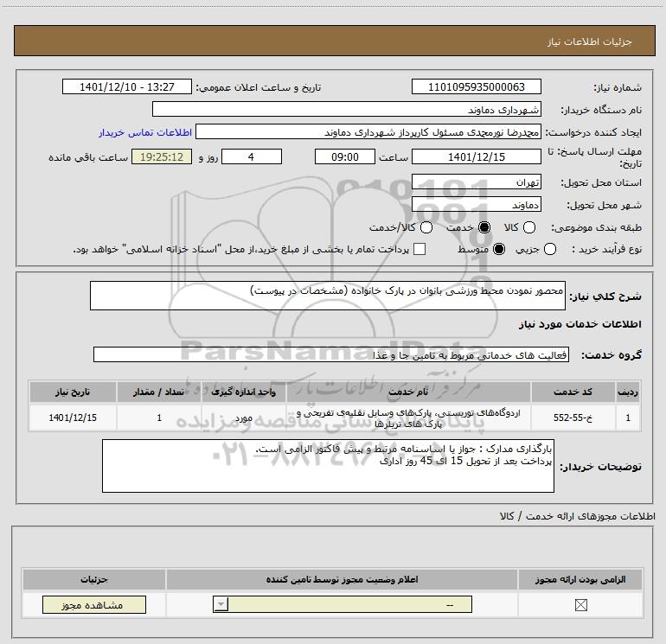The image size is (666, 644).
Task: Click the الزامی بودن ارائه مجوز column header
Action: click(580, 579)
